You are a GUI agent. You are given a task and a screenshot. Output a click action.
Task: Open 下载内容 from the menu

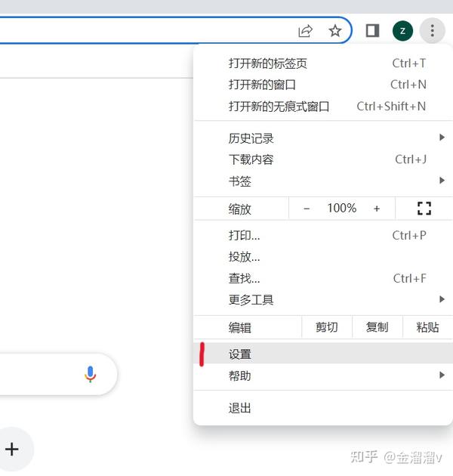point(323,159)
